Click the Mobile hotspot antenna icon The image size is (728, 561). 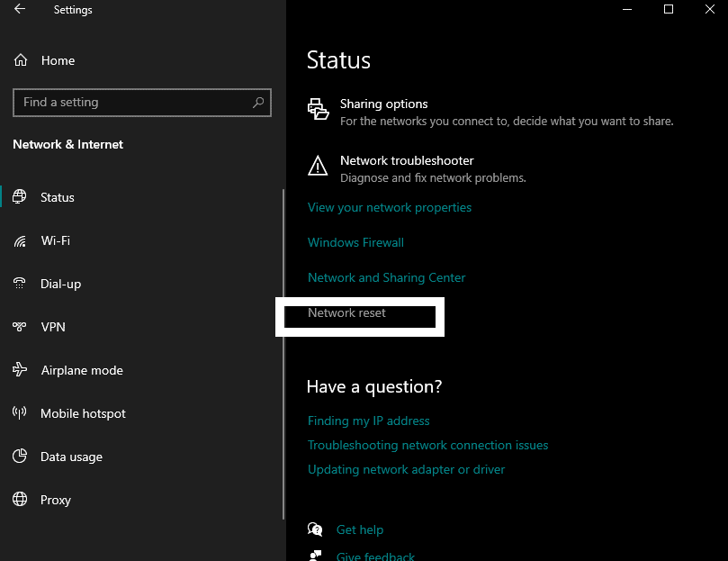pos(20,412)
